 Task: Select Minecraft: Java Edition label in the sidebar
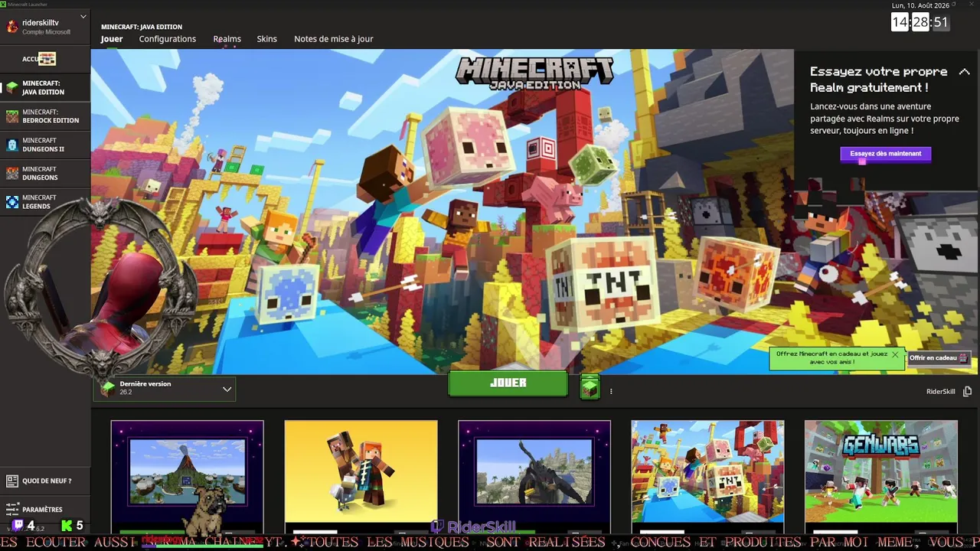(43, 88)
